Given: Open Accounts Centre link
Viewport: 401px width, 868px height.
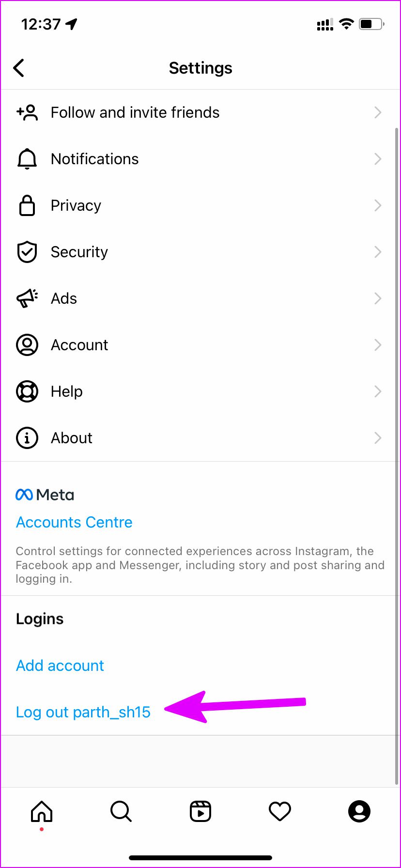Looking at the screenshot, I should coord(74,522).
